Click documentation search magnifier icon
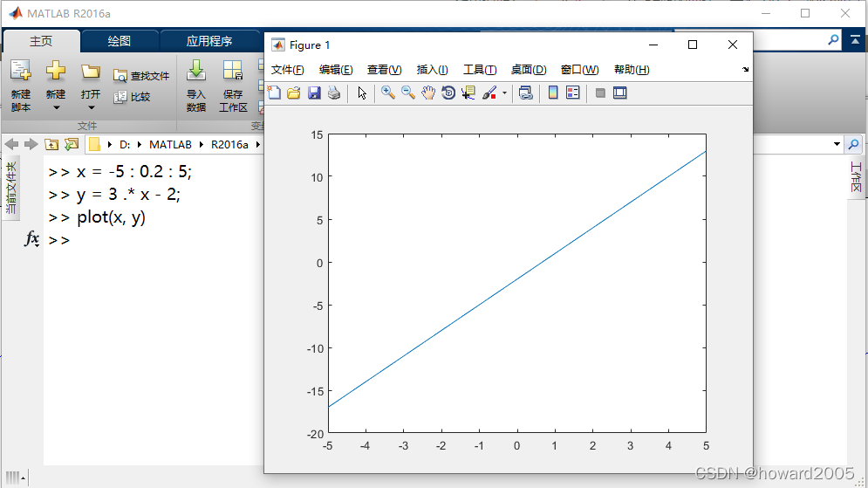 pos(833,40)
